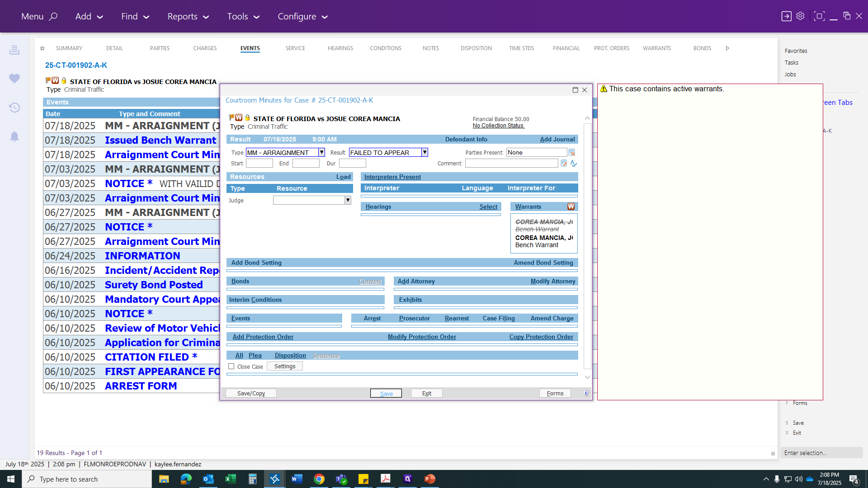This screenshot has height=488, width=868.
Task: Open Adobe Acrobat from taskbar
Action: click(386, 479)
